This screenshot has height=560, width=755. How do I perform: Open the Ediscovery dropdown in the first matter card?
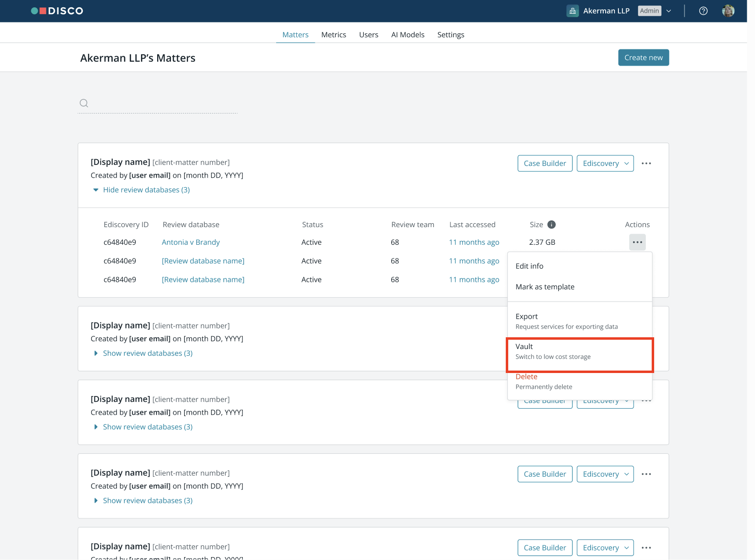[x=605, y=163]
